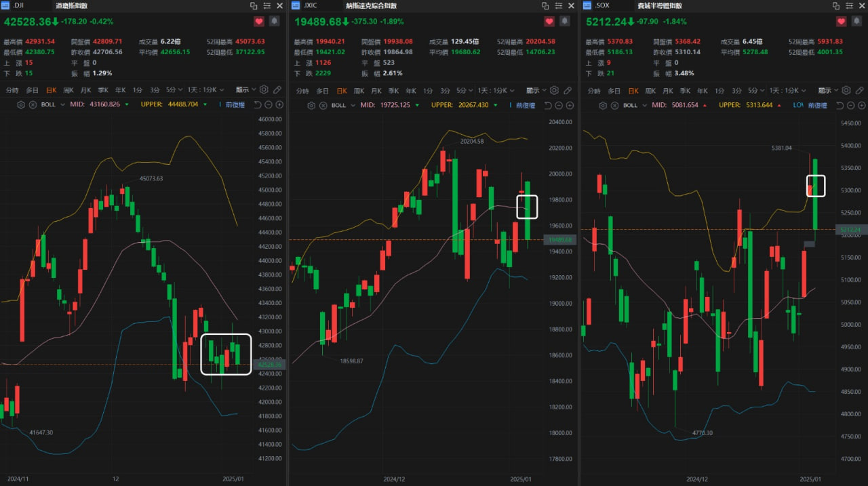The image size is (868, 486).
Task: Open chart settings gear in the .DJI timeframe toolbar
Action: pyautogui.click(x=264, y=90)
